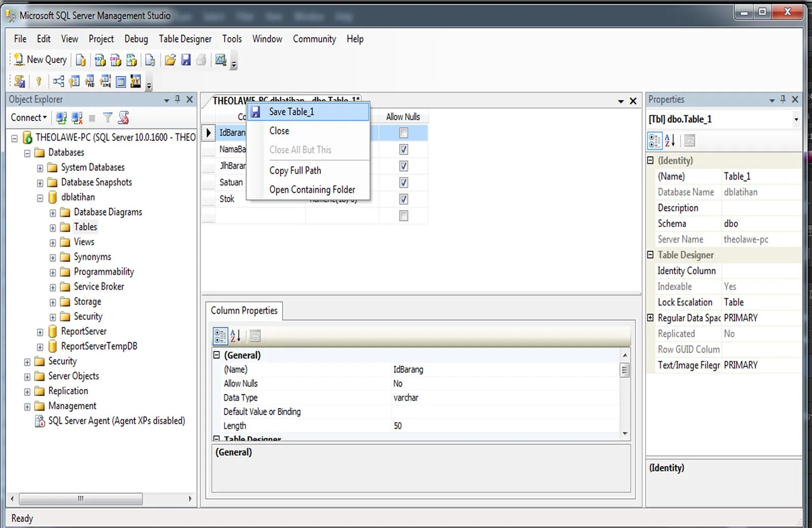Expand the Tables folder

point(53,228)
